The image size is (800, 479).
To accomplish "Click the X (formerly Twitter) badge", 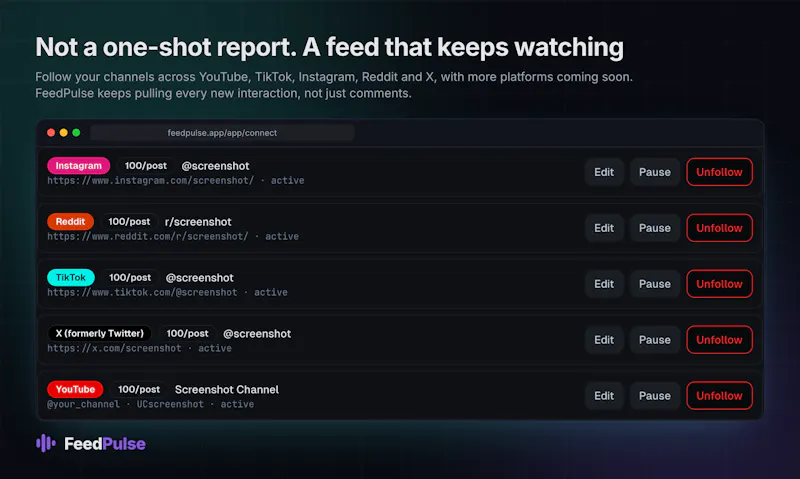I will pyautogui.click(x=99, y=333).
